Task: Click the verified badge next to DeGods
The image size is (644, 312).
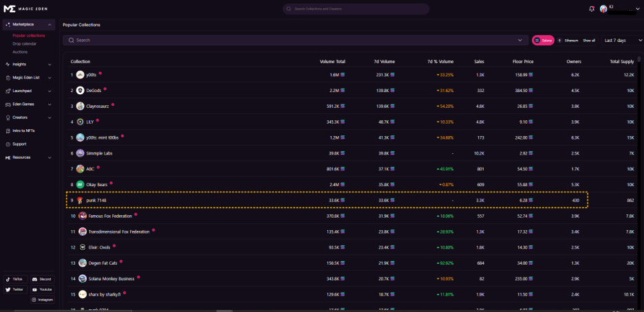Action: [x=105, y=89]
